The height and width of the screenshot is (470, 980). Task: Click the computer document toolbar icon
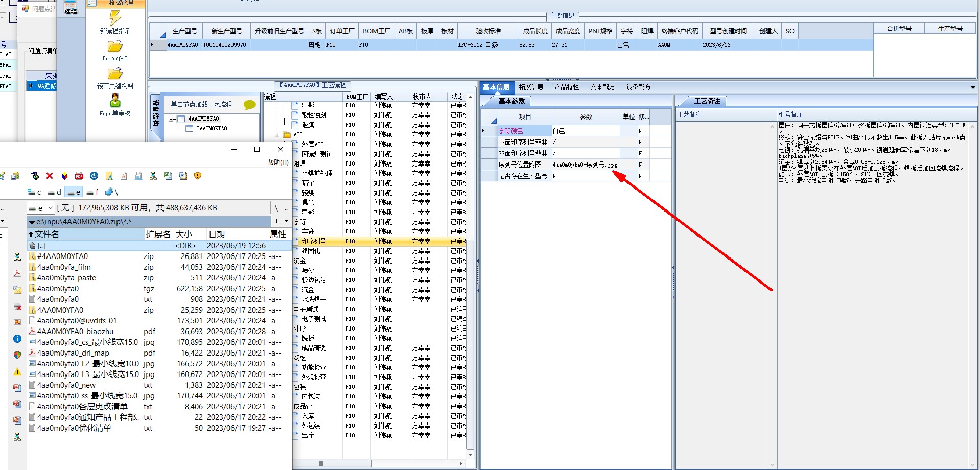[138, 176]
